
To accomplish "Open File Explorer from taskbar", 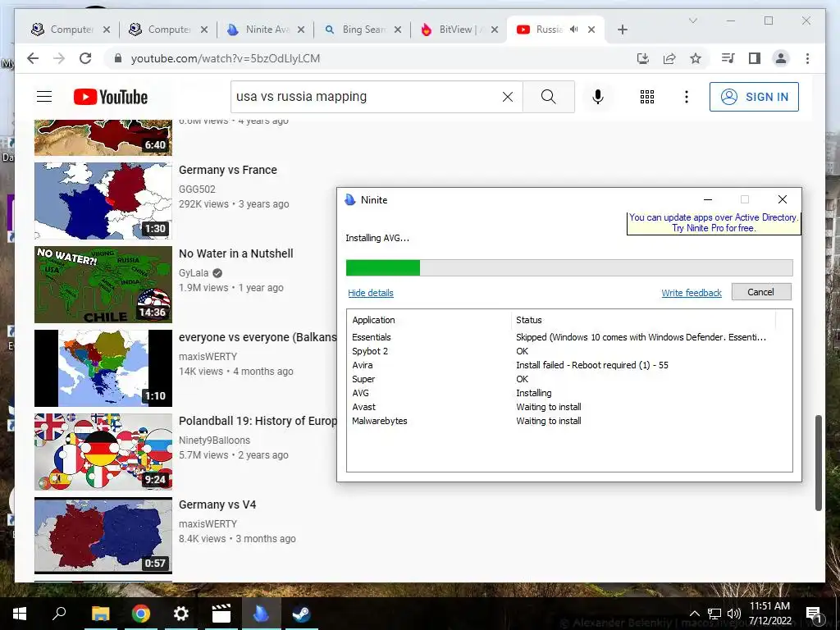I will tap(100, 614).
